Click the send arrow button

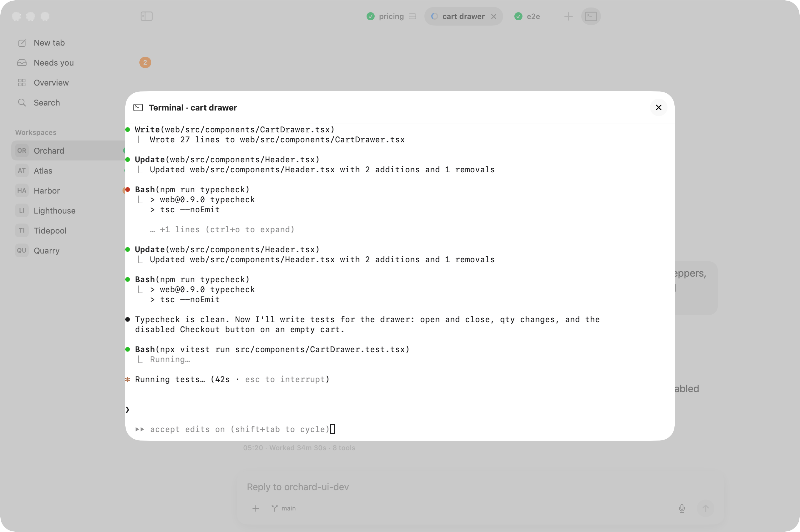pyautogui.click(x=705, y=508)
